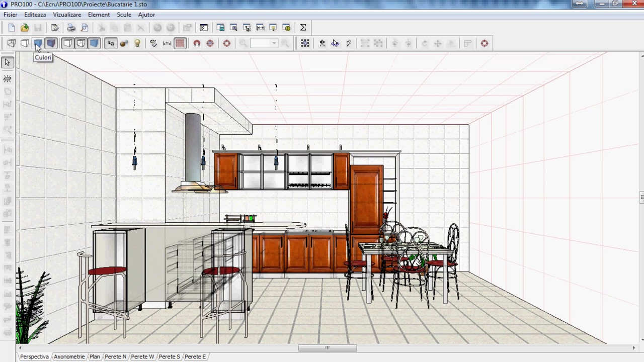Toggle the red grid display button
This screenshot has height=362, width=644.
point(180,43)
